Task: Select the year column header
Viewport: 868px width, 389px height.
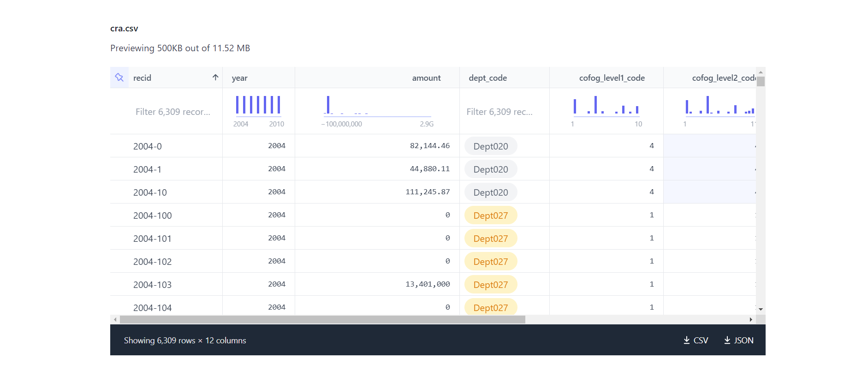Action: click(240, 78)
